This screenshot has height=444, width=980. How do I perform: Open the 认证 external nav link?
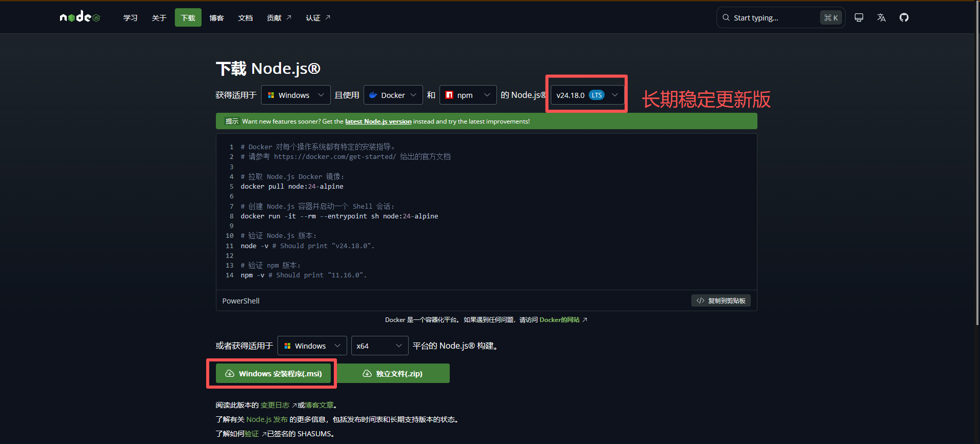click(x=318, y=18)
